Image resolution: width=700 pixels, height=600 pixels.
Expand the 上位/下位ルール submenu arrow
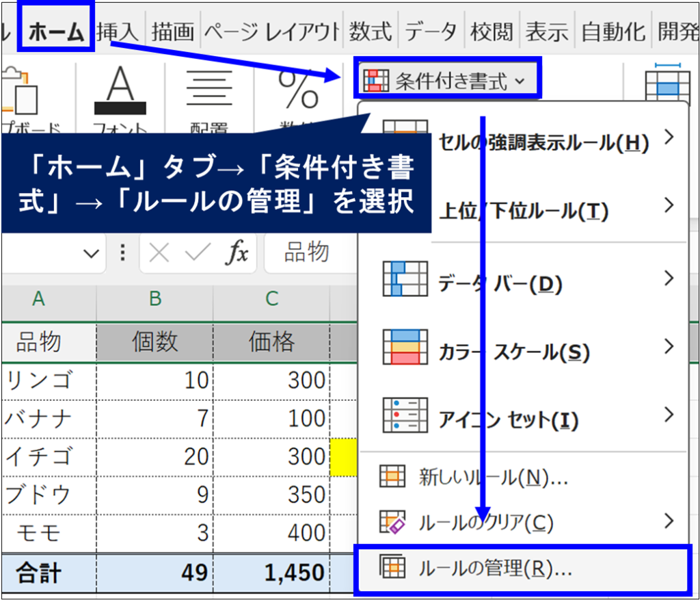[669, 205]
